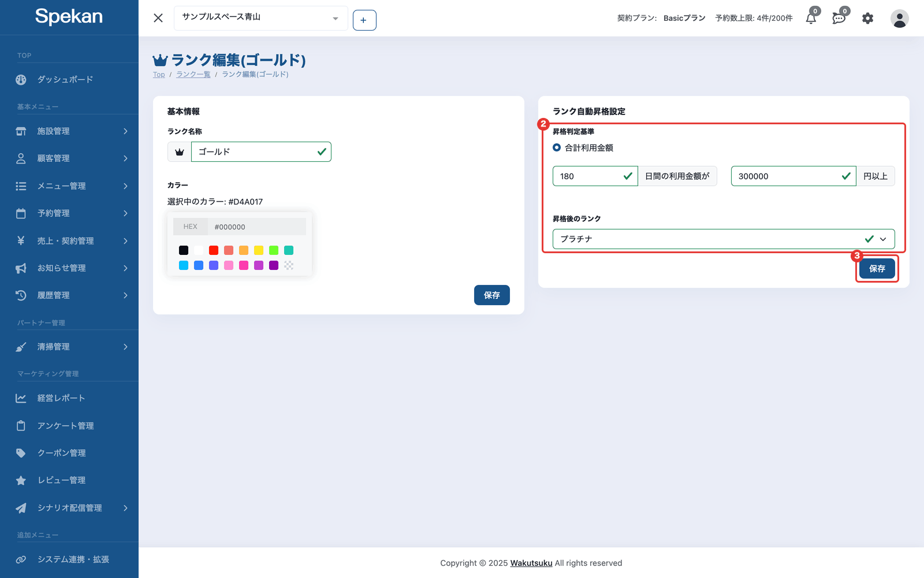
Task: Click the Spekan logo
Action: (x=69, y=17)
